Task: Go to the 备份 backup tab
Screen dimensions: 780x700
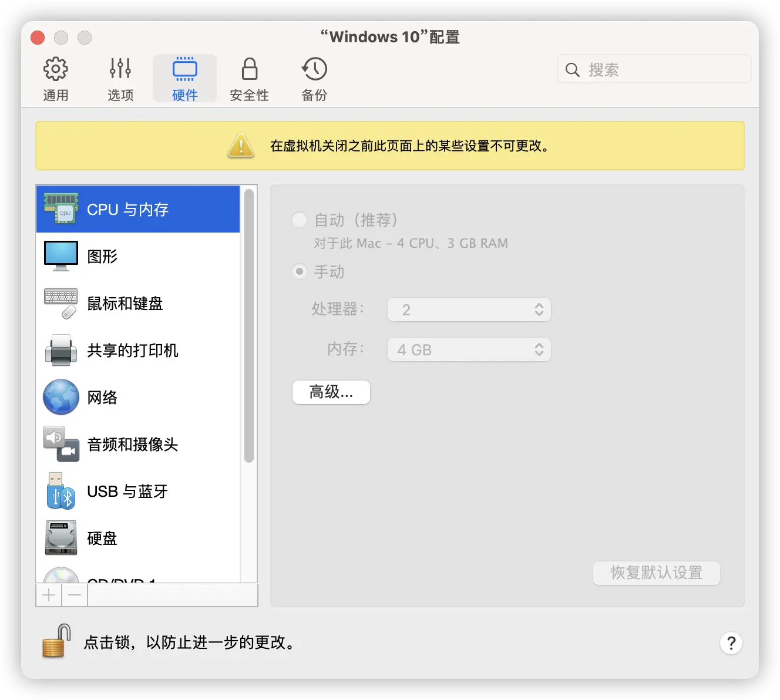Action: 314,79
